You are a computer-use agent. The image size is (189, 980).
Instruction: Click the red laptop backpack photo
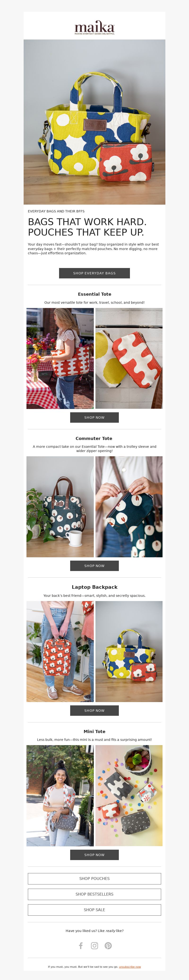coord(60,651)
